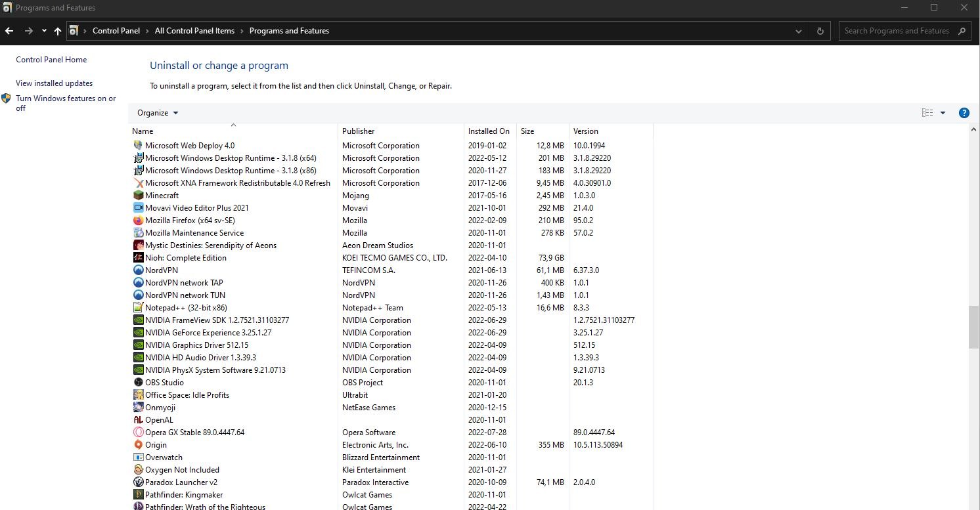Click Microsoft Web Deploy 4.0 icon

click(138, 146)
